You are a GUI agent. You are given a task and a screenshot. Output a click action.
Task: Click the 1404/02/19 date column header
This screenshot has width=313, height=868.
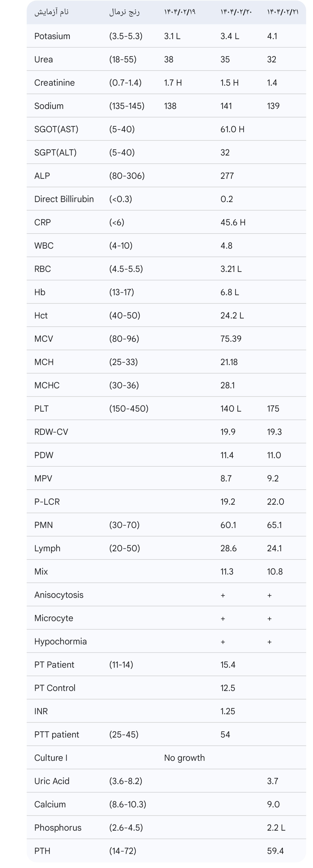tap(180, 12)
